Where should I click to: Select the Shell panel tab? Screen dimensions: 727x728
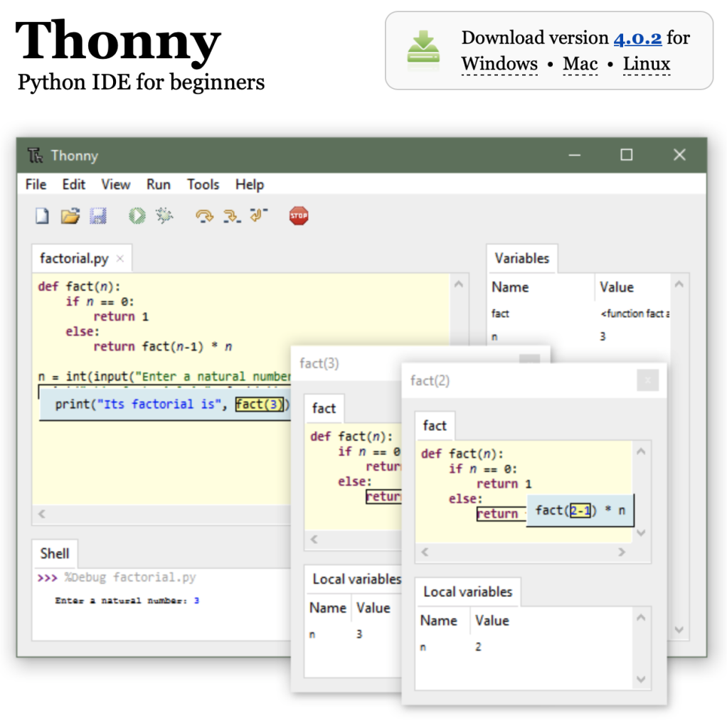click(x=55, y=553)
